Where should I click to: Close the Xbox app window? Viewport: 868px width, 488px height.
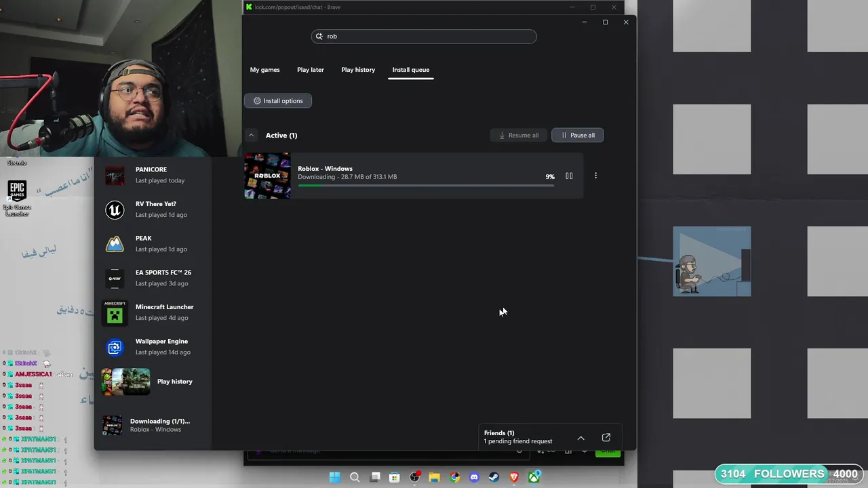point(626,22)
